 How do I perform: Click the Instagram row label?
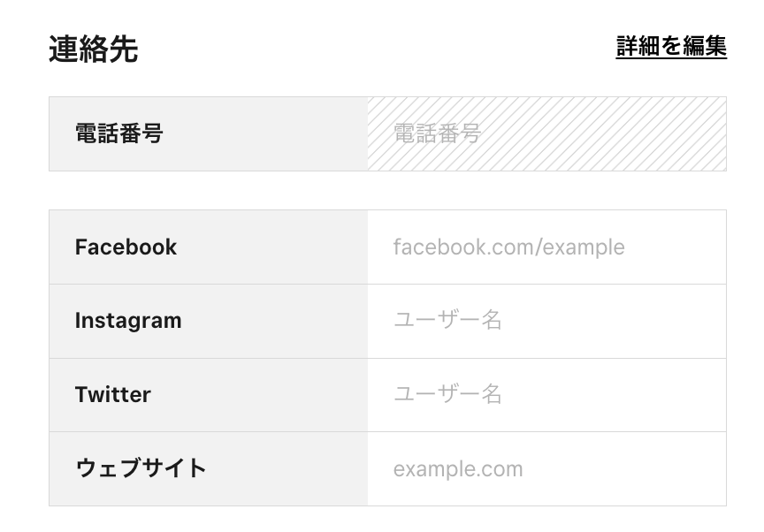pos(128,321)
